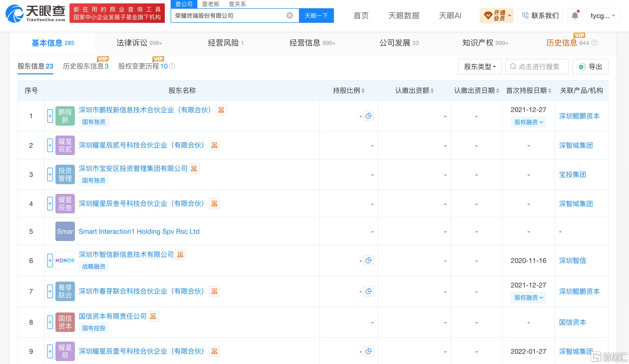This screenshot has width=629, height=364.
Task: Open equity structure icon for 鹏程新信息技术
Action: tap(221, 110)
